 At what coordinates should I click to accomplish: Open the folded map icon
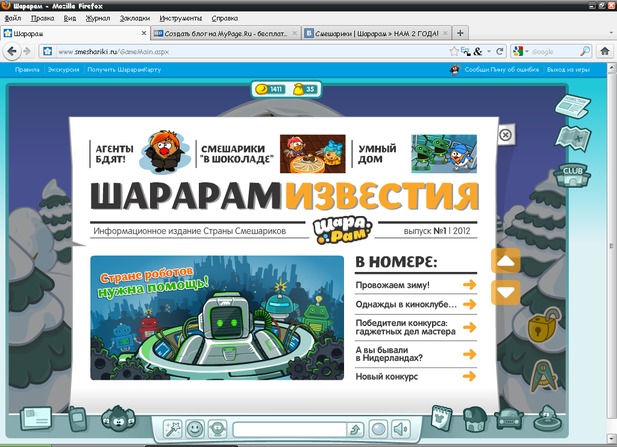point(573,138)
